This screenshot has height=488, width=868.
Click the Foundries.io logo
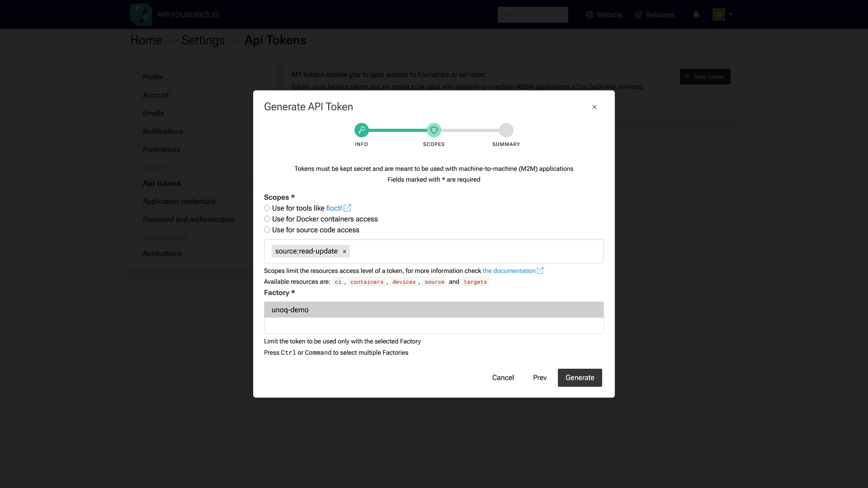pos(140,14)
